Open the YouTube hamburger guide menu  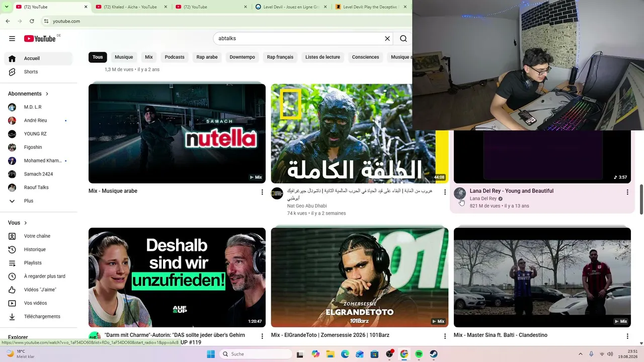(x=12, y=39)
